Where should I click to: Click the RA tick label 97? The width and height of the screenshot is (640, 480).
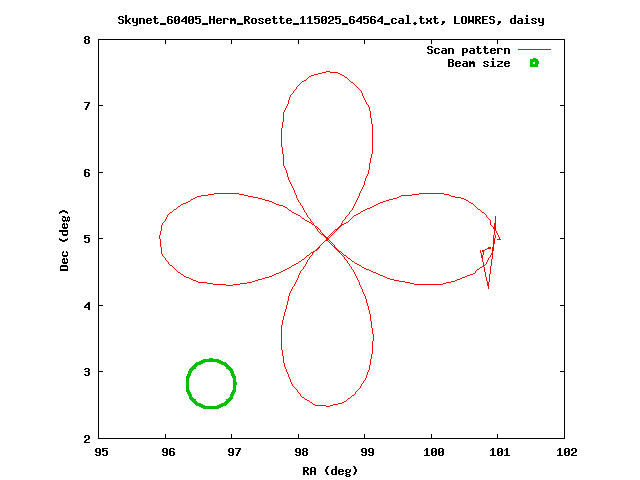coord(234,452)
